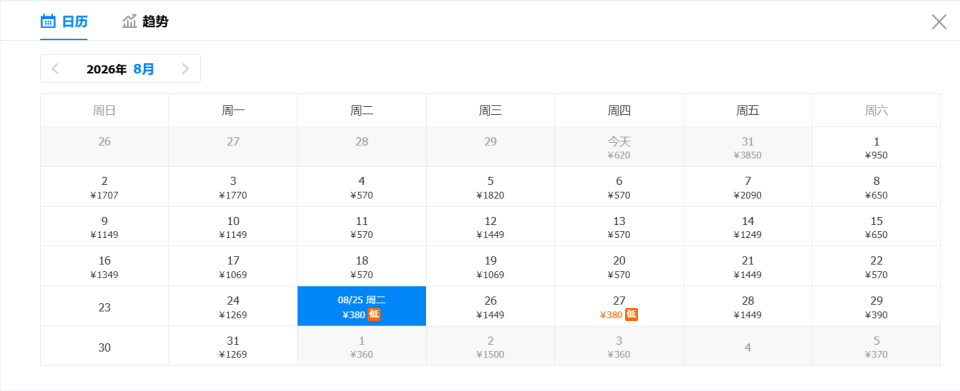Select August 12 date cell
This screenshot has height=391, width=960.
coord(490,226)
